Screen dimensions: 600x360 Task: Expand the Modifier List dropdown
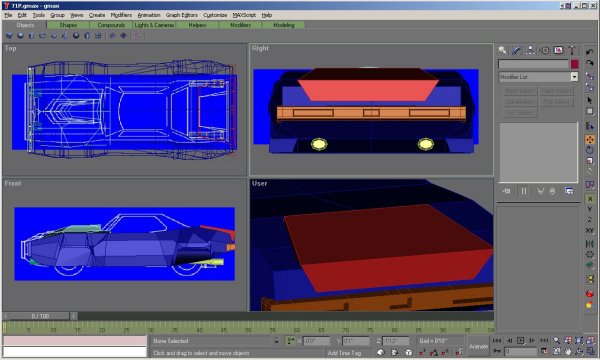(538, 77)
